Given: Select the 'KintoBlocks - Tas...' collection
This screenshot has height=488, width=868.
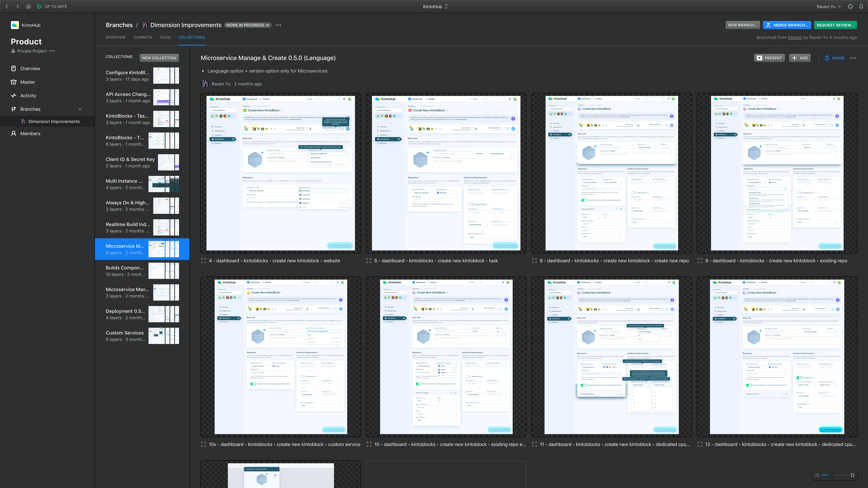Looking at the screenshot, I should tap(142, 119).
